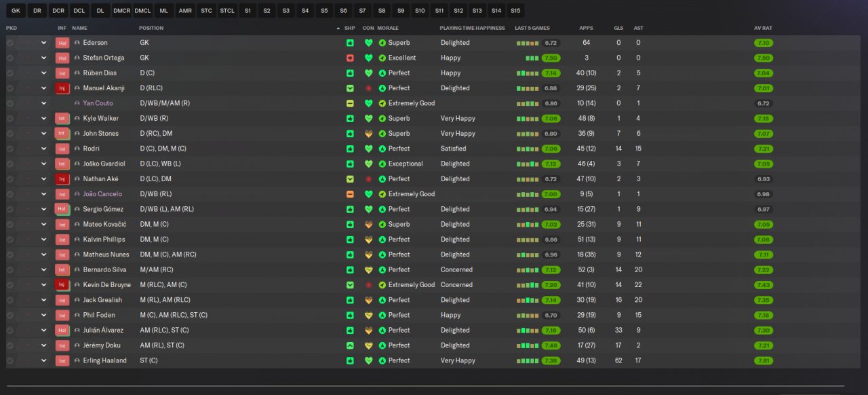Select the S15 substitute slot button
Viewport: 868px width, 395px height.
[x=515, y=11]
